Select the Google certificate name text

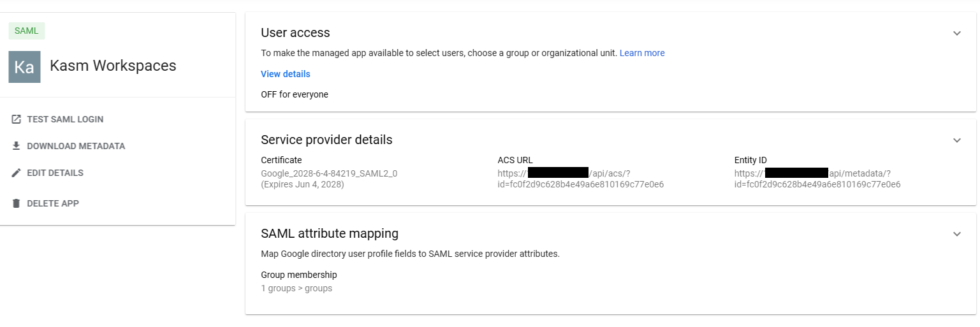(x=329, y=173)
